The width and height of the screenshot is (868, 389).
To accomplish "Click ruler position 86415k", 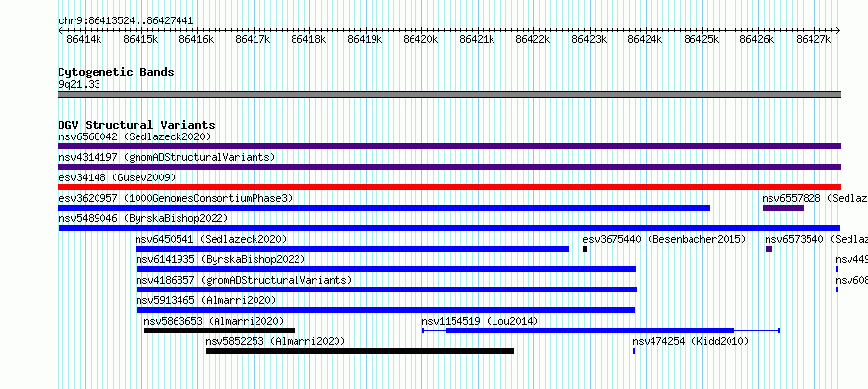I will point(140,39).
